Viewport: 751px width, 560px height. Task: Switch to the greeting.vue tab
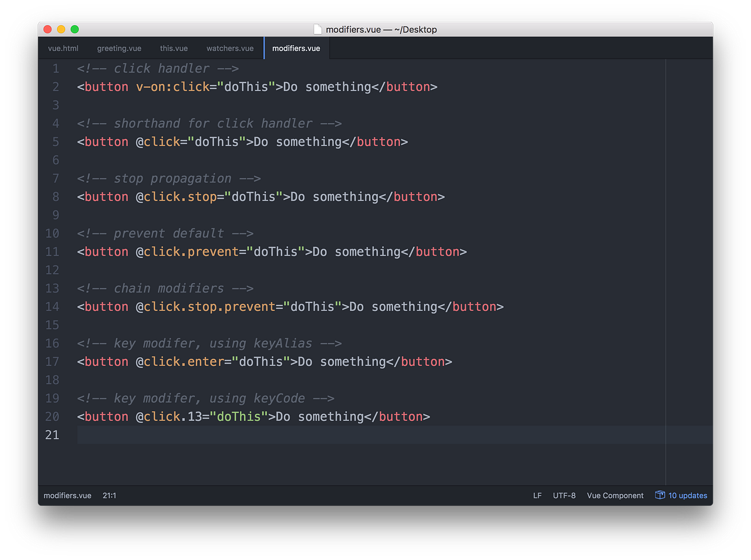coord(119,48)
